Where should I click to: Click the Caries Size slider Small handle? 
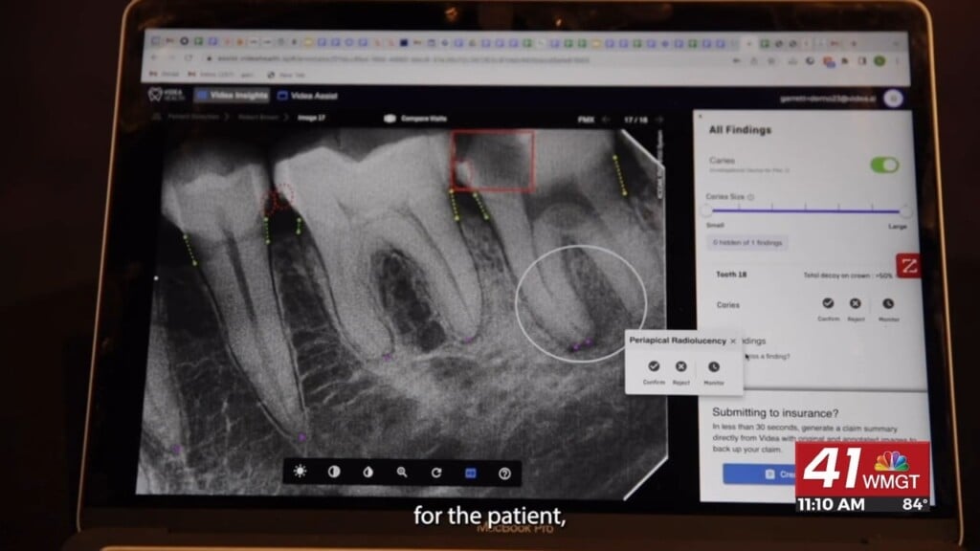[707, 209]
